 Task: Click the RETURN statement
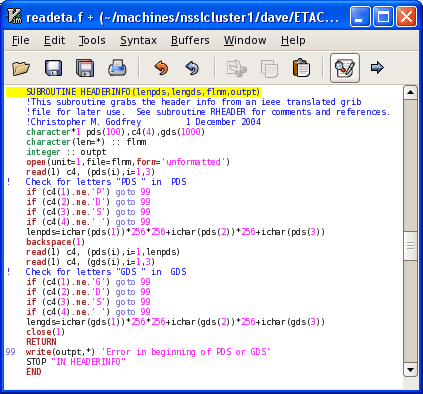41,342
